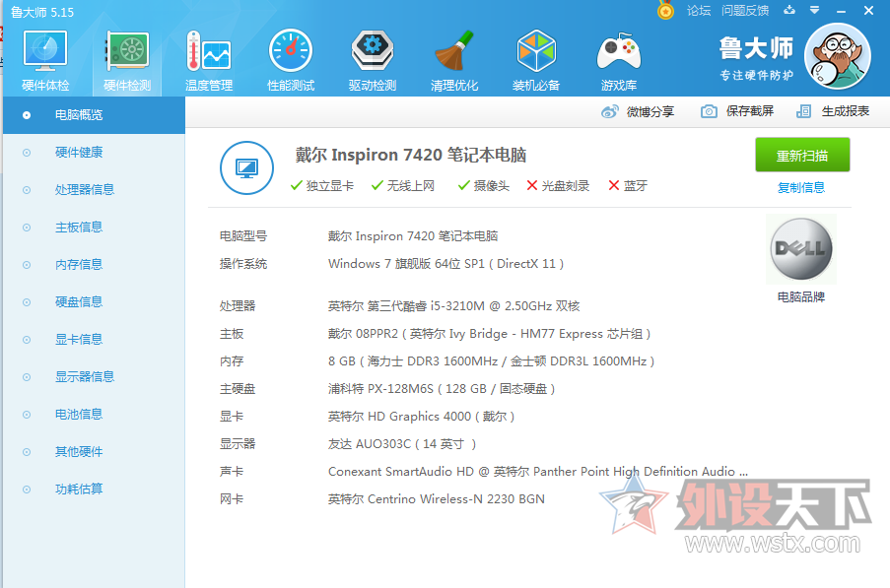Image resolution: width=890 pixels, height=588 pixels.
Task: Launch 性能测试 performance test gauge icon
Action: (x=291, y=60)
